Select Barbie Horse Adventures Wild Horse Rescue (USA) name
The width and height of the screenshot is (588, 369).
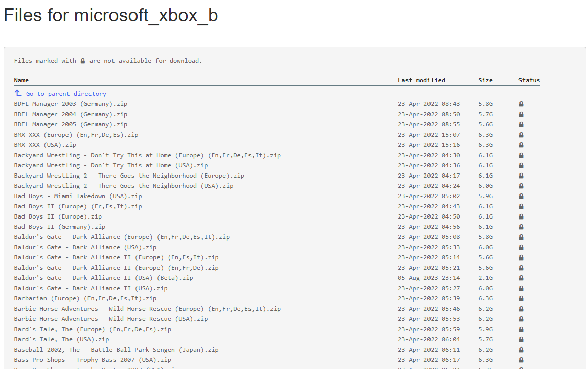(x=111, y=319)
